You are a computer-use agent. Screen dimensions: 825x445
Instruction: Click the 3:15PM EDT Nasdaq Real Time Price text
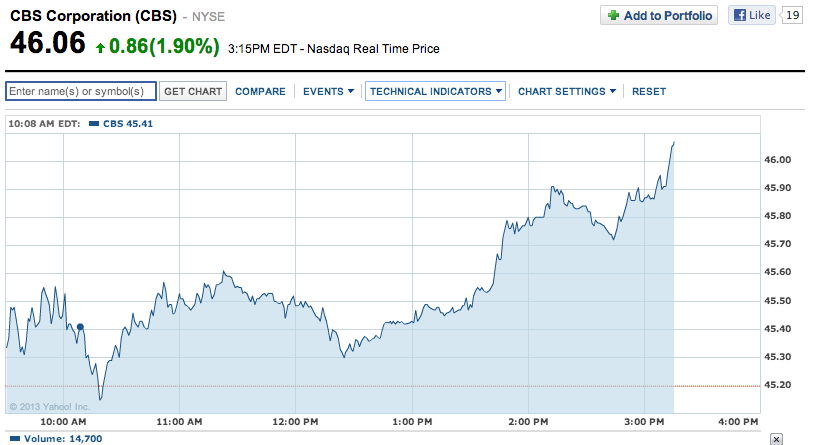(x=334, y=49)
